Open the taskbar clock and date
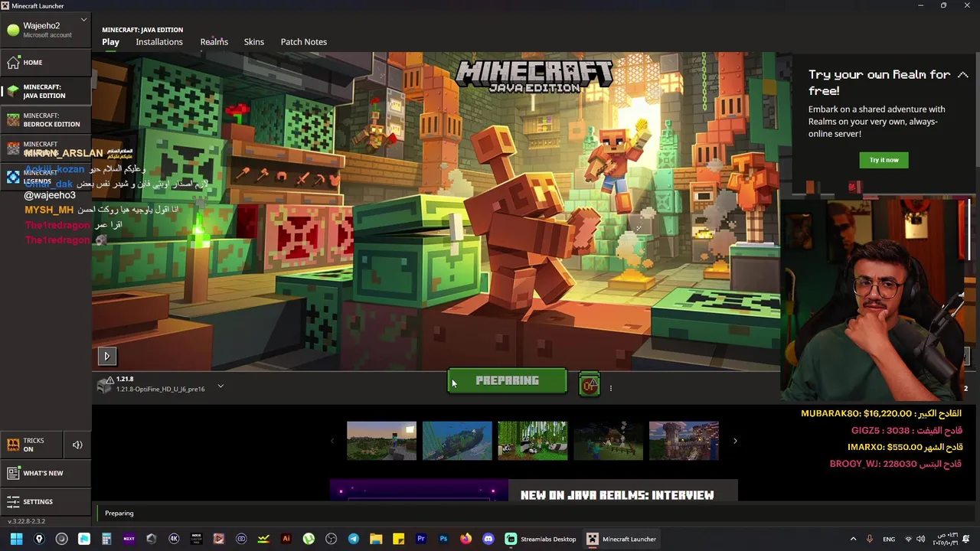Viewport: 980px width, 551px height. 947,539
